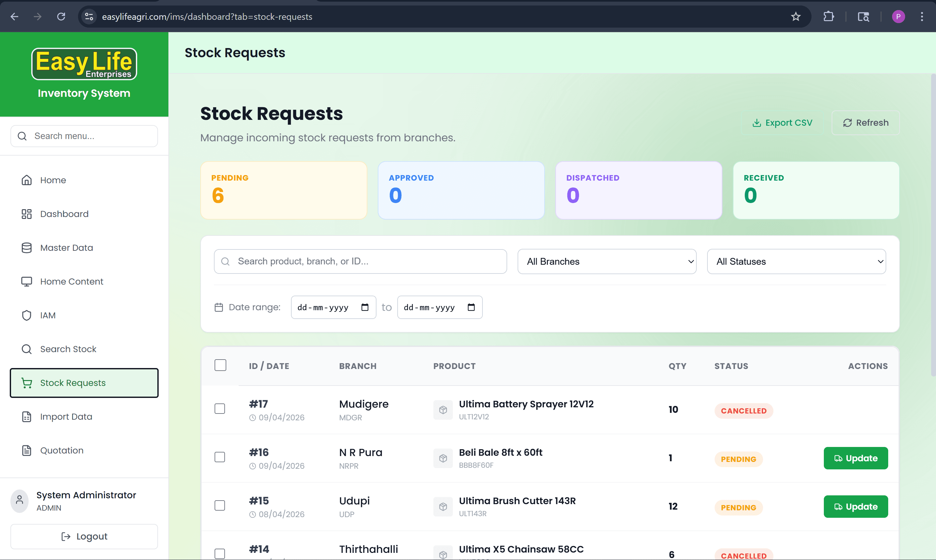
Task: Open the IAM shield icon
Action: coord(26,315)
